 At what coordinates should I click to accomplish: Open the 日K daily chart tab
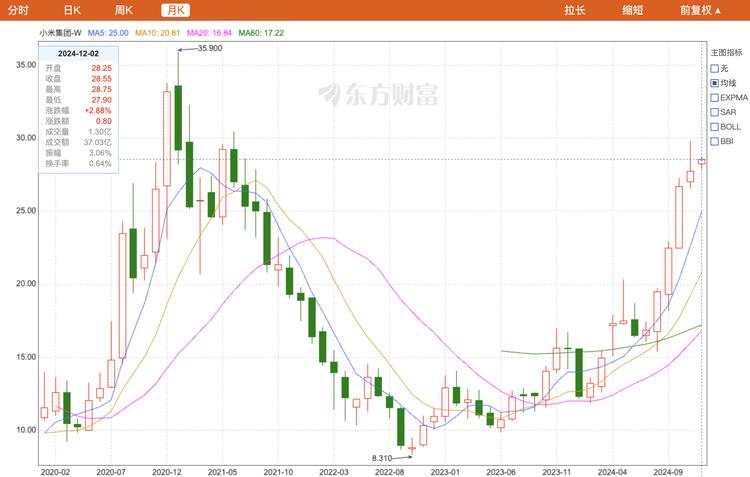point(72,10)
